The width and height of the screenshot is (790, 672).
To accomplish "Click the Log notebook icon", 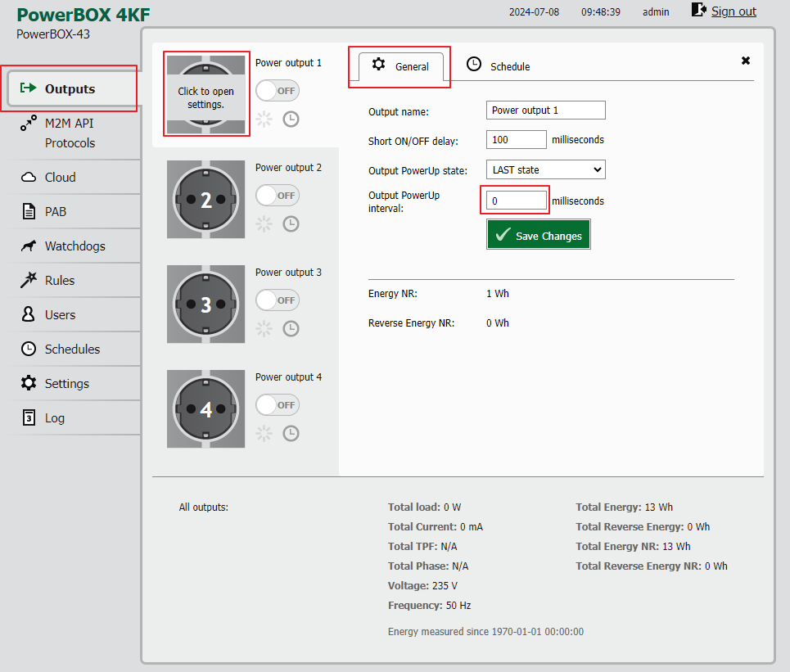I will coord(29,417).
